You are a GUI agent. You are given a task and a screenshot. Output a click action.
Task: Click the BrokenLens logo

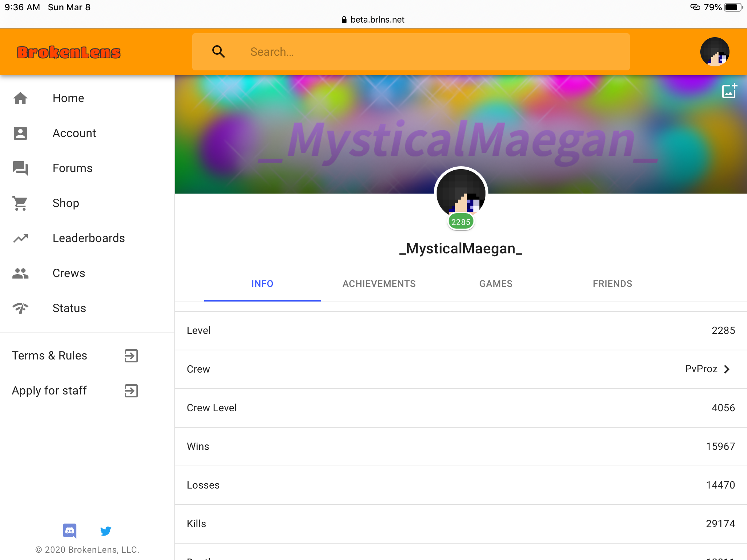[69, 52]
